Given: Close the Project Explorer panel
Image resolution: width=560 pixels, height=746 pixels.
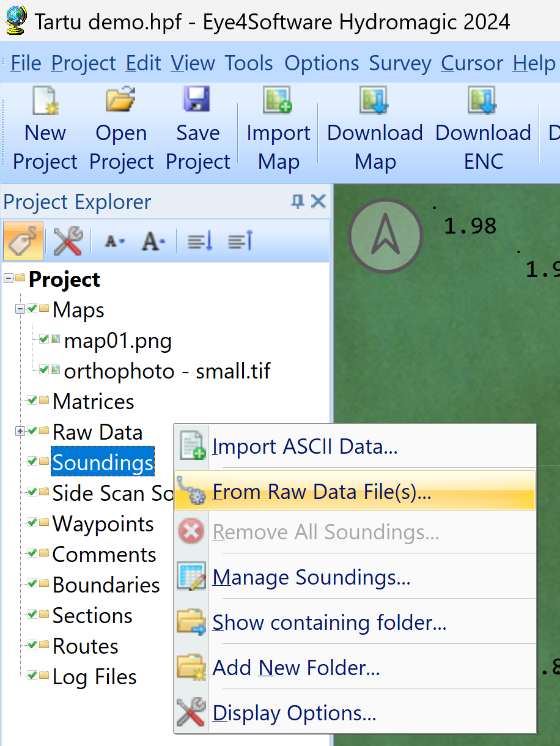Looking at the screenshot, I should [x=318, y=202].
